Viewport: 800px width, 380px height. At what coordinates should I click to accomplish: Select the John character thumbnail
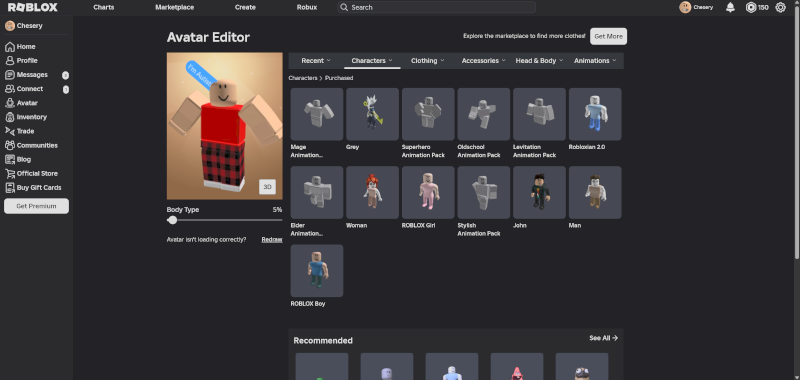click(x=539, y=192)
